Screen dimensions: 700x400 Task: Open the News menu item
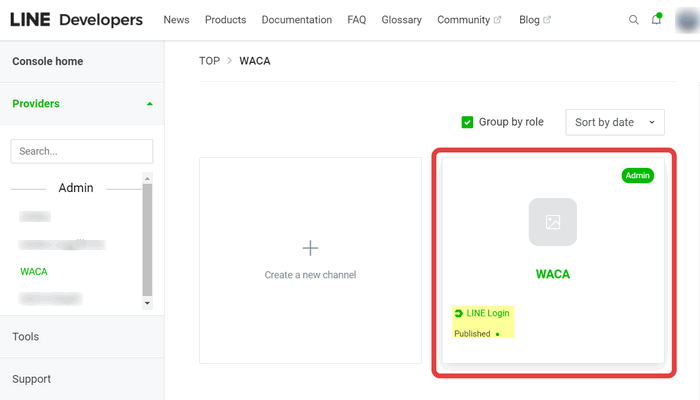[x=176, y=20]
